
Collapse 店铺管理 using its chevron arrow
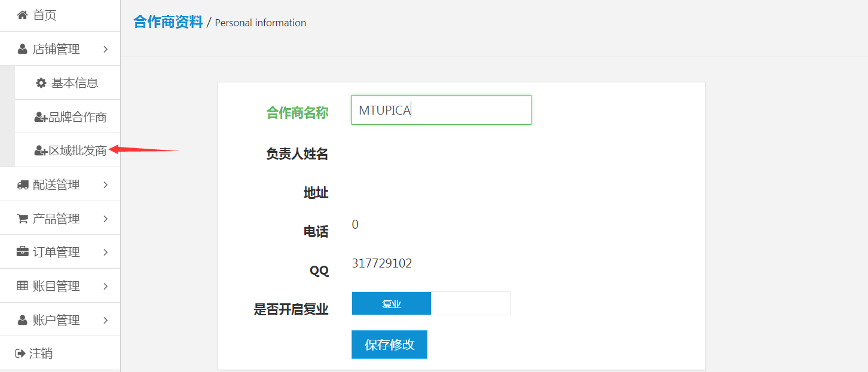(105, 49)
